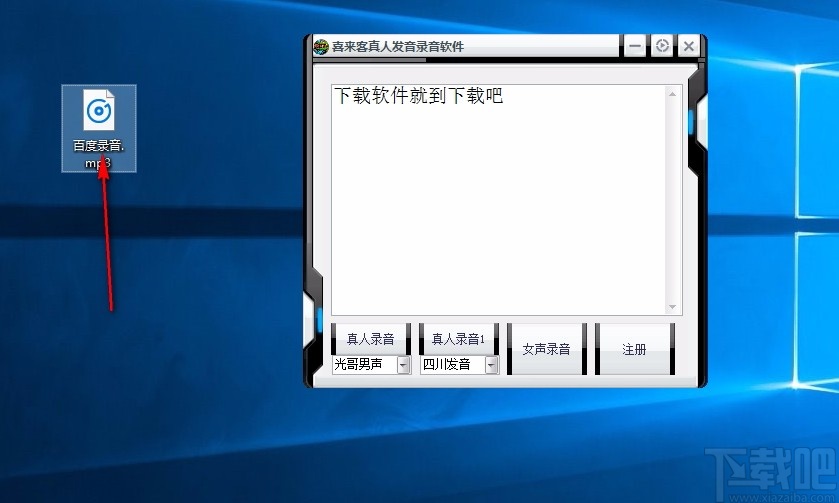
Task: Click the text area scroll-up arrow
Action: coord(673,94)
